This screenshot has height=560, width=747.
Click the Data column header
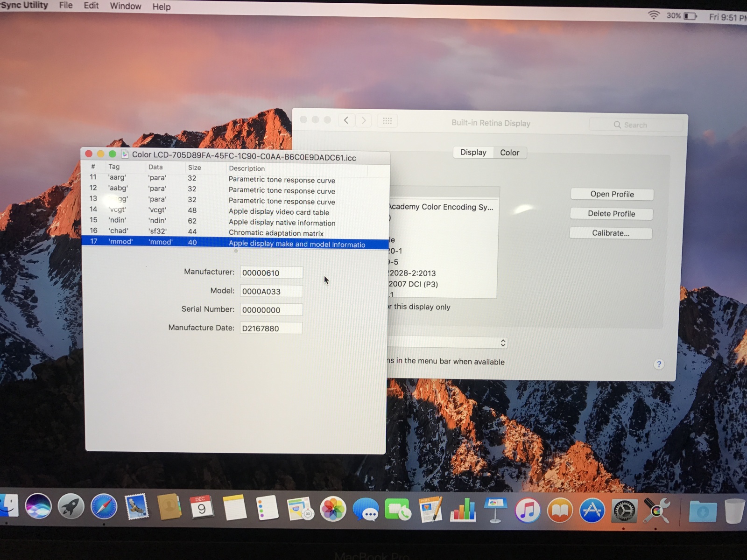coord(155,167)
